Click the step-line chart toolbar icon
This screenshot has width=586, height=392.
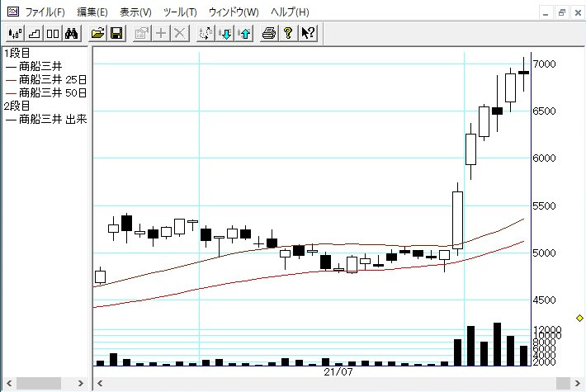(34, 33)
